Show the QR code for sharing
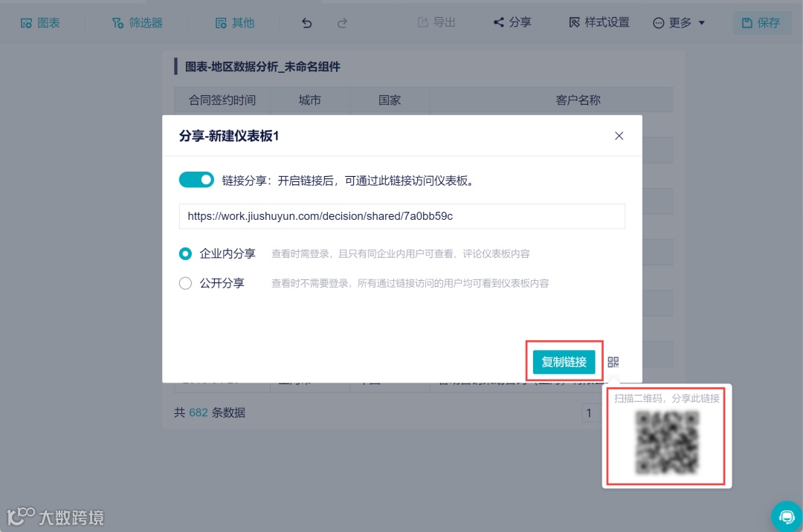The width and height of the screenshot is (803, 532). 613,362
